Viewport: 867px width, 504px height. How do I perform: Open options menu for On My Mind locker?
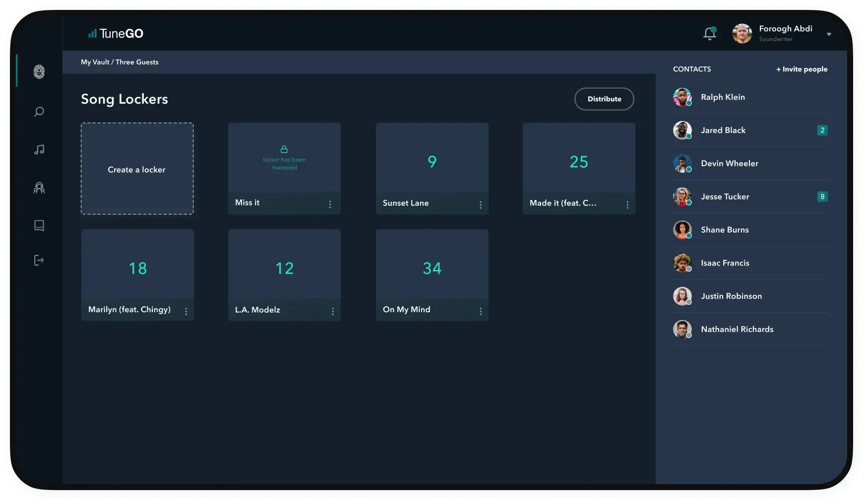(480, 311)
